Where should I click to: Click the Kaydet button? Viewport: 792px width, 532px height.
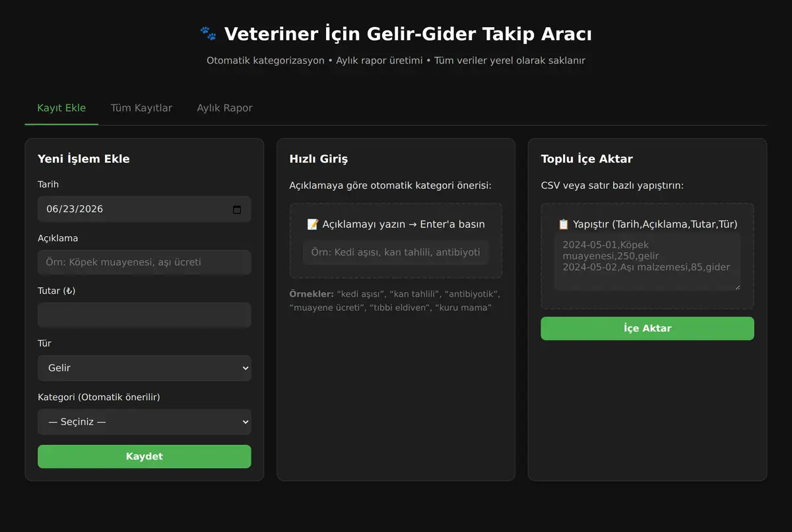pyautogui.click(x=144, y=456)
